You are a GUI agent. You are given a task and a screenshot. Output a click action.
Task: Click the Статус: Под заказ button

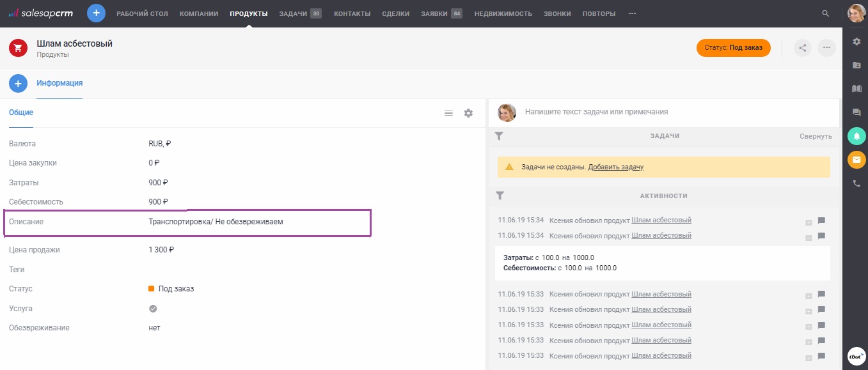point(733,48)
